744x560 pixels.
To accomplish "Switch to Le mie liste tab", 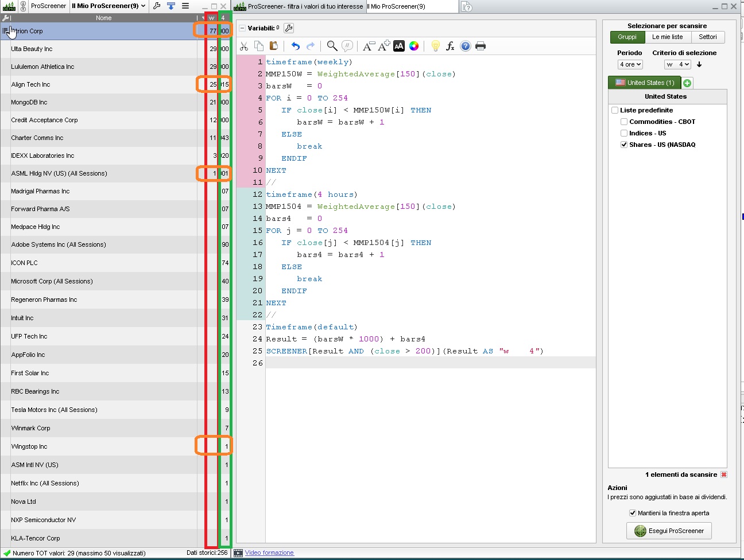I will pyautogui.click(x=667, y=37).
